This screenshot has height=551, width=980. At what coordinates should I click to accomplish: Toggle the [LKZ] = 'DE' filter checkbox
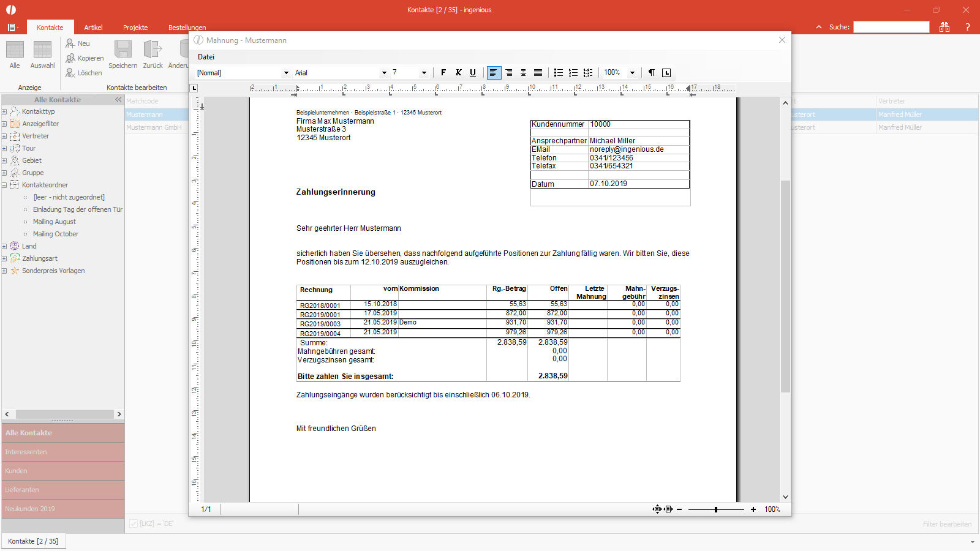tap(134, 523)
